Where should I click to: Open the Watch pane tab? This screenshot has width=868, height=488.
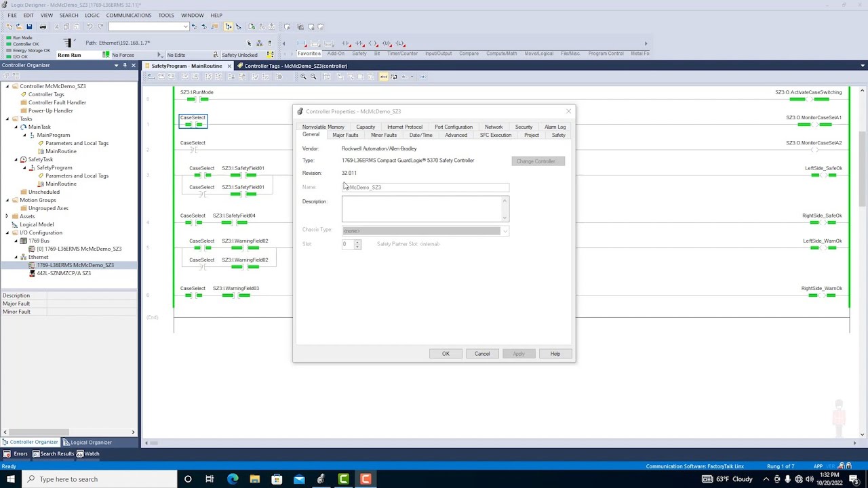88,453
